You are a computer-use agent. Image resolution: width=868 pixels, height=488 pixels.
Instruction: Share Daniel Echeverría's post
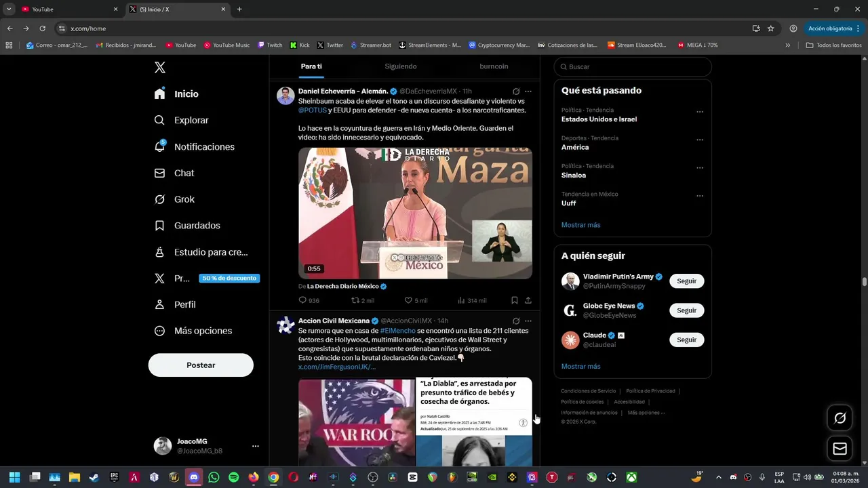pyautogui.click(x=528, y=300)
